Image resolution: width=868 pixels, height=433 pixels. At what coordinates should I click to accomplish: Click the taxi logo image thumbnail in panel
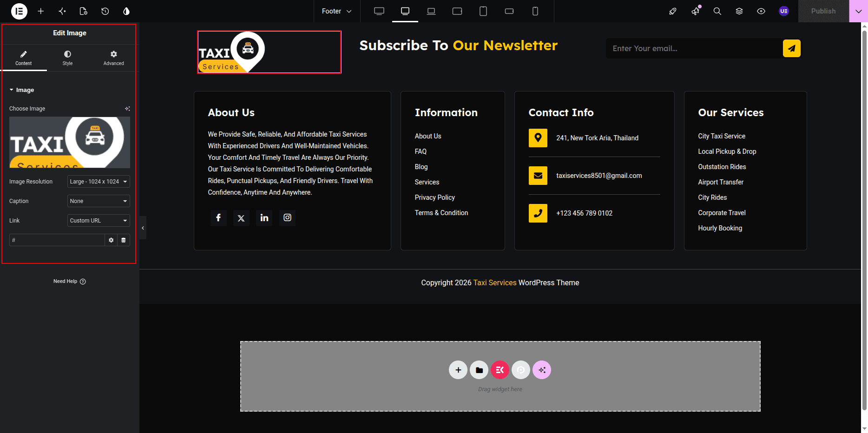pos(70,142)
